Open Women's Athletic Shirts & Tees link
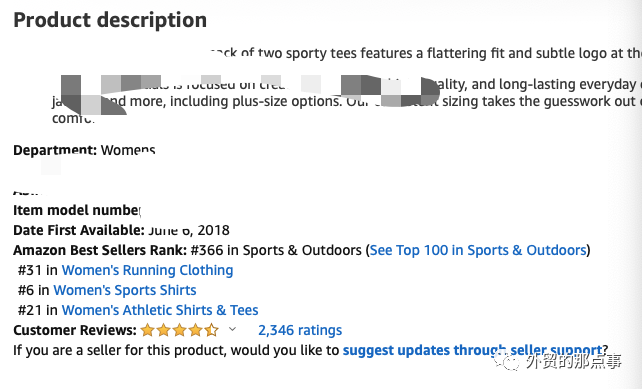 click(160, 310)
